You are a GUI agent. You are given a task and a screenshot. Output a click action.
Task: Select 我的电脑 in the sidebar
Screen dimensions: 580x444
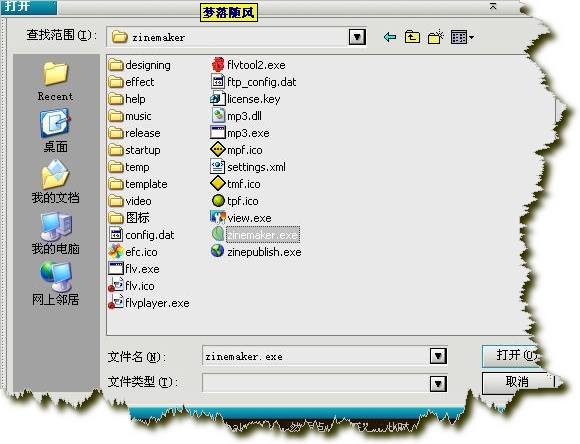point(55,233)
